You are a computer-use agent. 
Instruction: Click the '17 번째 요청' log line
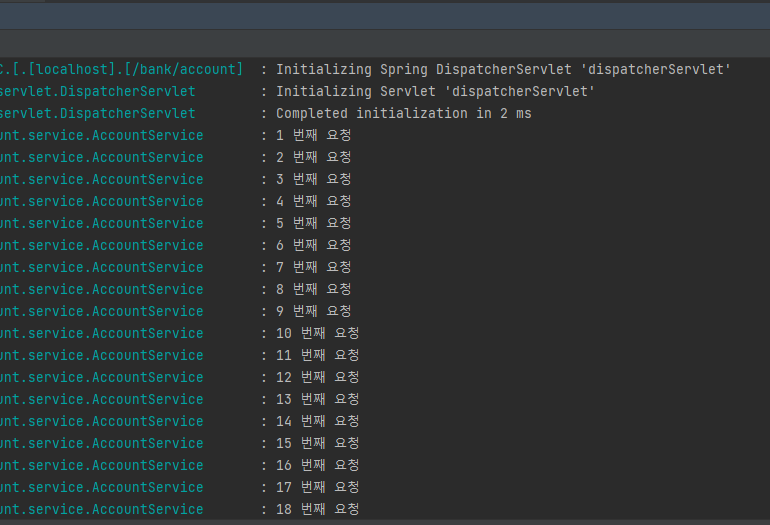tap(318, 487)
